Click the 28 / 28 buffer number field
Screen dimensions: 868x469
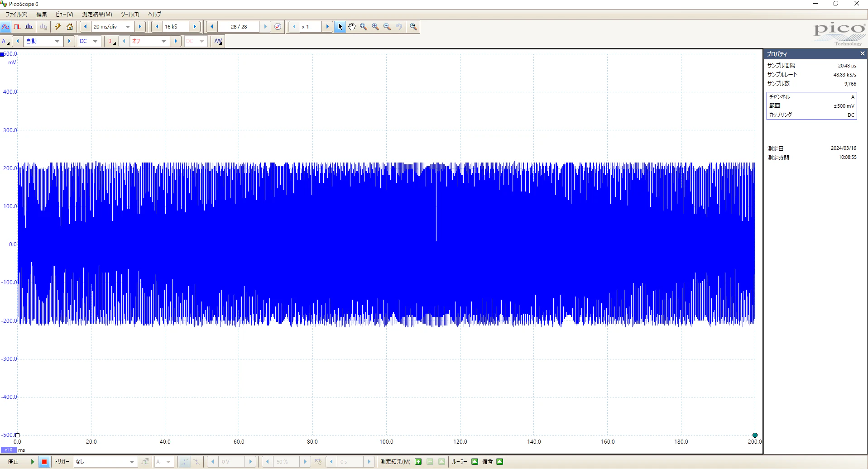pyautogui.click(x=239, y=27)
